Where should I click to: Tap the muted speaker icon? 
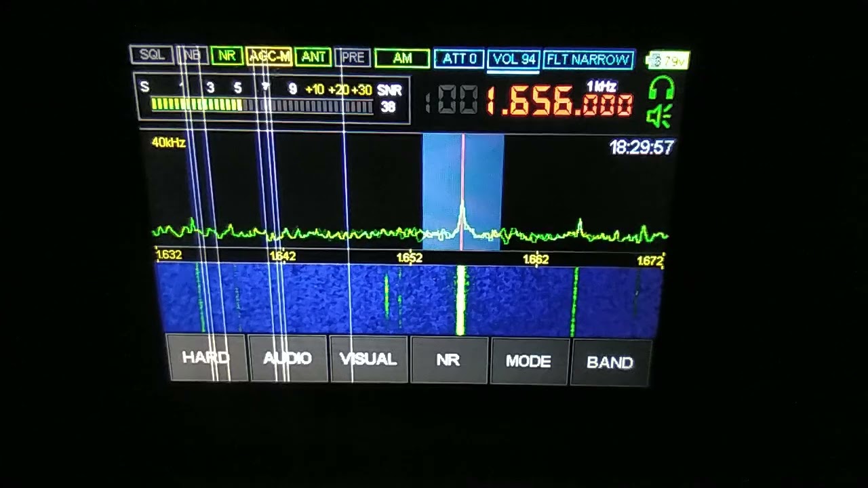tap(659, 116)
